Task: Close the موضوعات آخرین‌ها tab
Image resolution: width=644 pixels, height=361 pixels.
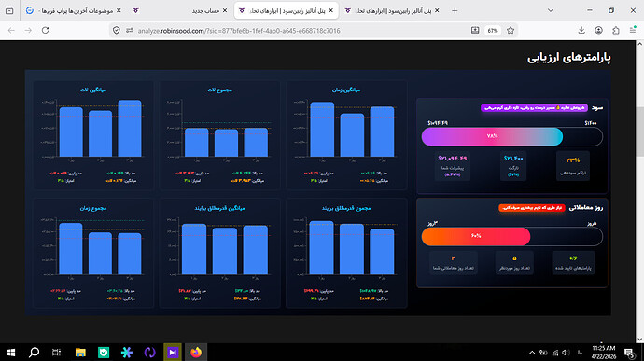Action: point(119,10)
